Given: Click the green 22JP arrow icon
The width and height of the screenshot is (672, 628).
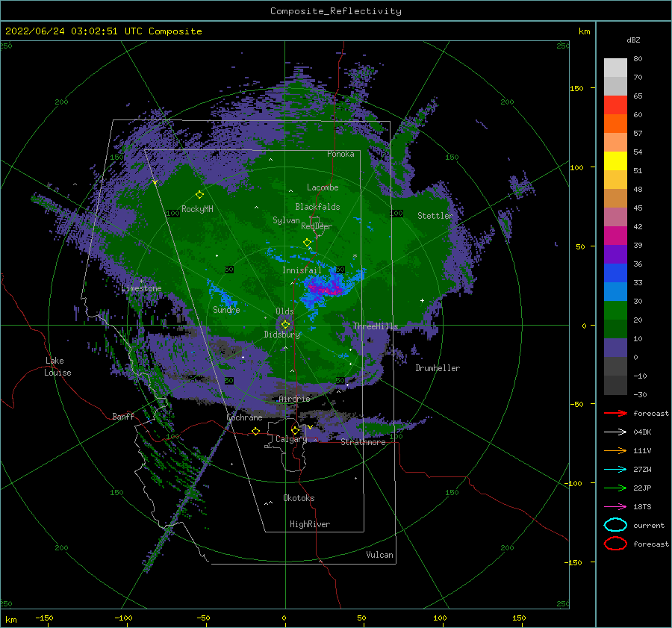Looking at the screenshot, I should click(615, 488).
